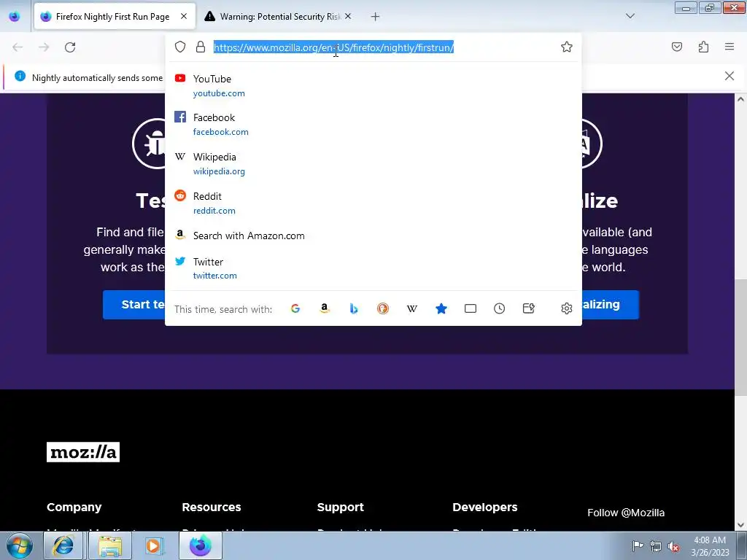Search quick actions icon
Viewport: 747px width, 560px height.
point(528,308)
